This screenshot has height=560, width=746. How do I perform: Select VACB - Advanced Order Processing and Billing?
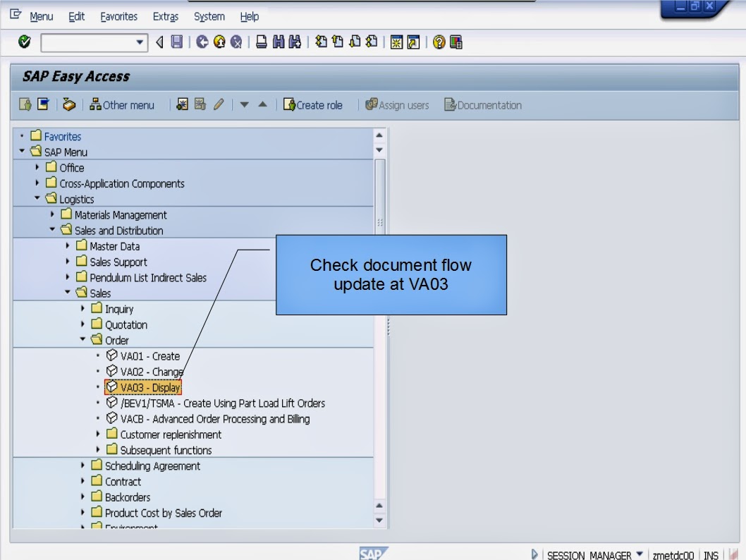(x=208, y=419)
